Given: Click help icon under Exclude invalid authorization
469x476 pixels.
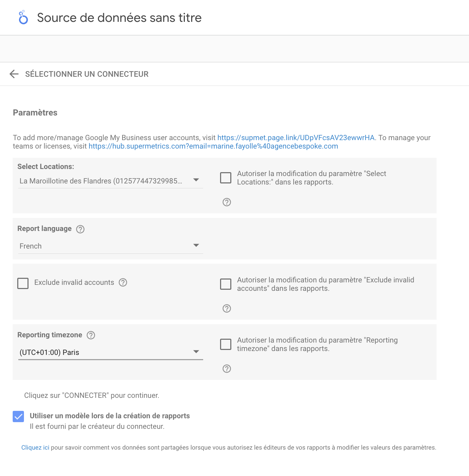Looking at the screenshot, I should point(227,308).
